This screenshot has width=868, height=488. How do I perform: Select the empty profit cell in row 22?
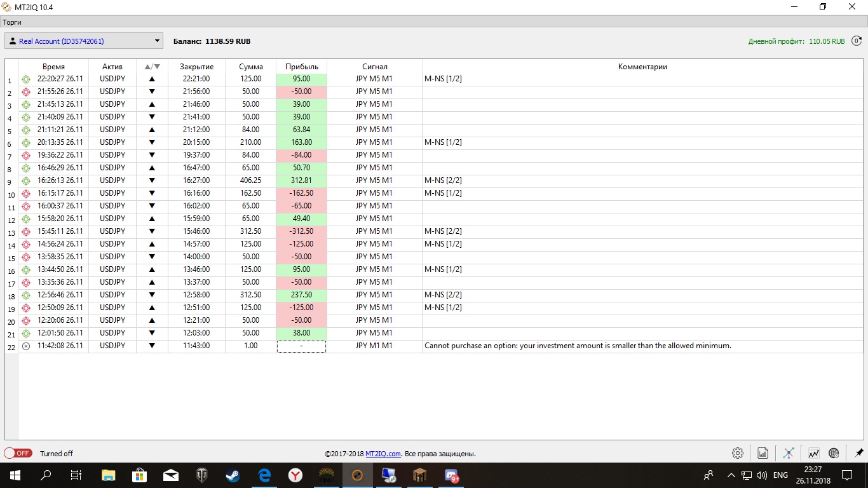tap(301, 346)
